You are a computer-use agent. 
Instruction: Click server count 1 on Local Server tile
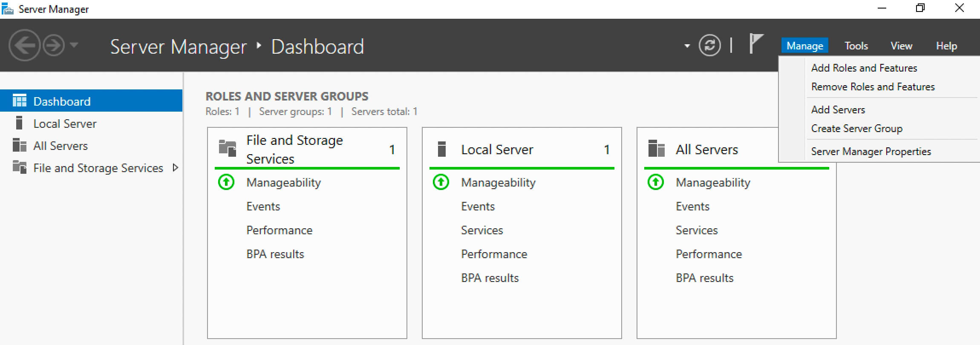[607, 149]
